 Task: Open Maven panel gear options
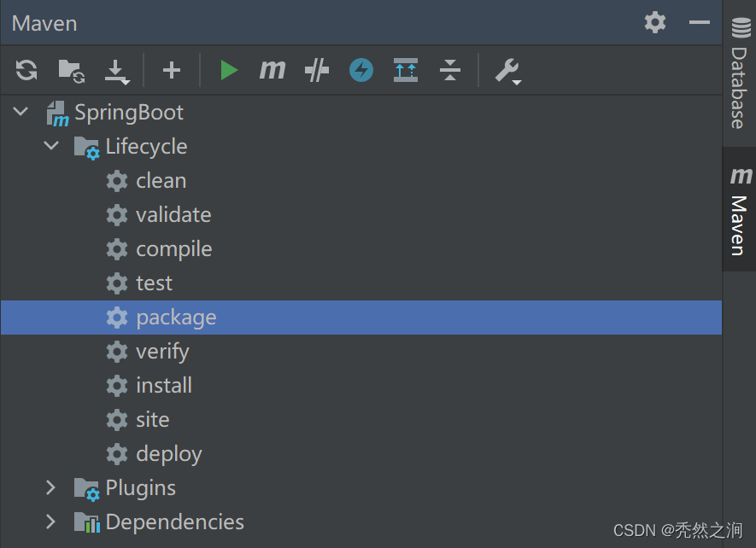pos(654,23)
